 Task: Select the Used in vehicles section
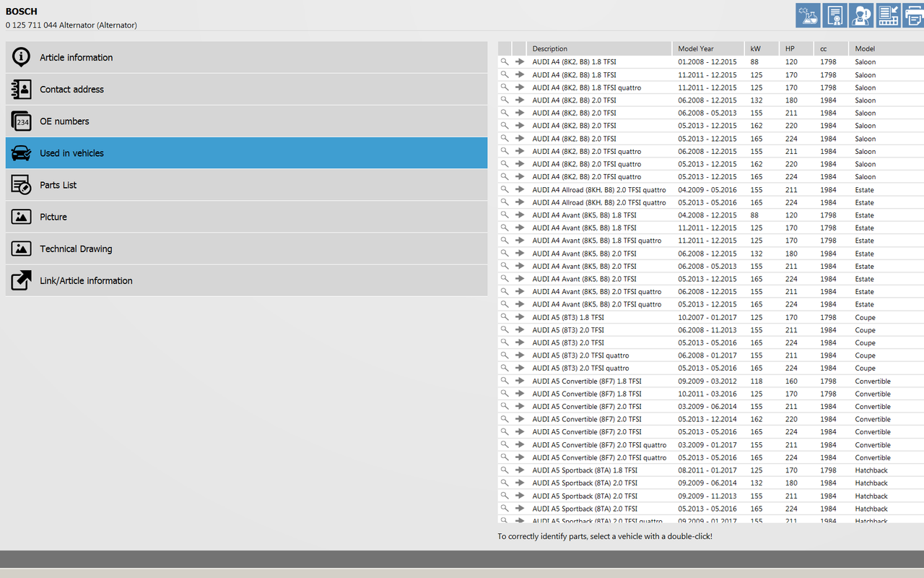[246, 152]
